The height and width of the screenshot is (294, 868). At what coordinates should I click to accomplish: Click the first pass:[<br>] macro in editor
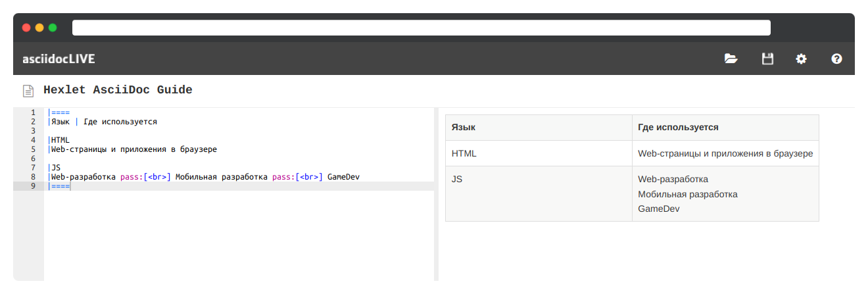[145, 177]
